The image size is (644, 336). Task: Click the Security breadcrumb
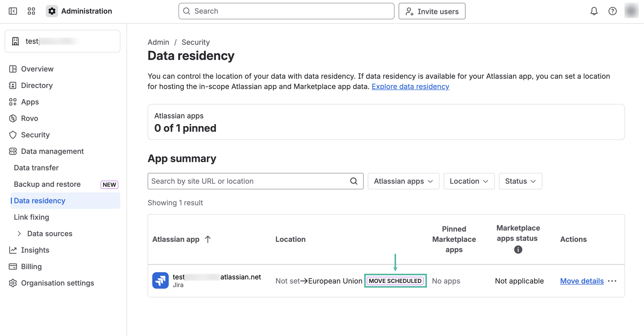196,42
